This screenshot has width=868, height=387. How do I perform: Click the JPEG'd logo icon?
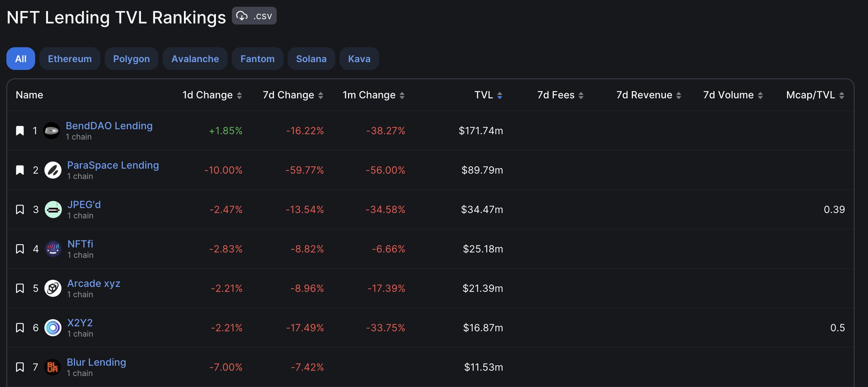pos(53,209)
